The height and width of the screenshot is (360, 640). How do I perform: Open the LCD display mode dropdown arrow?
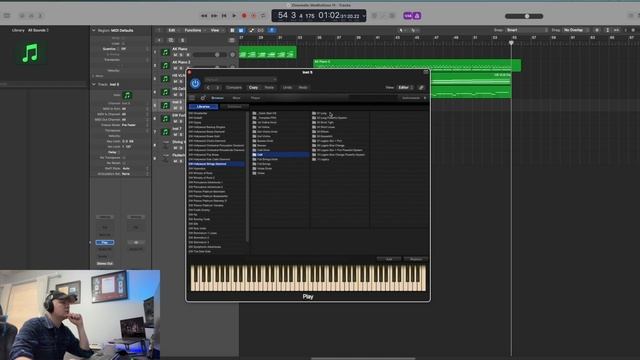tap(364, 16)
